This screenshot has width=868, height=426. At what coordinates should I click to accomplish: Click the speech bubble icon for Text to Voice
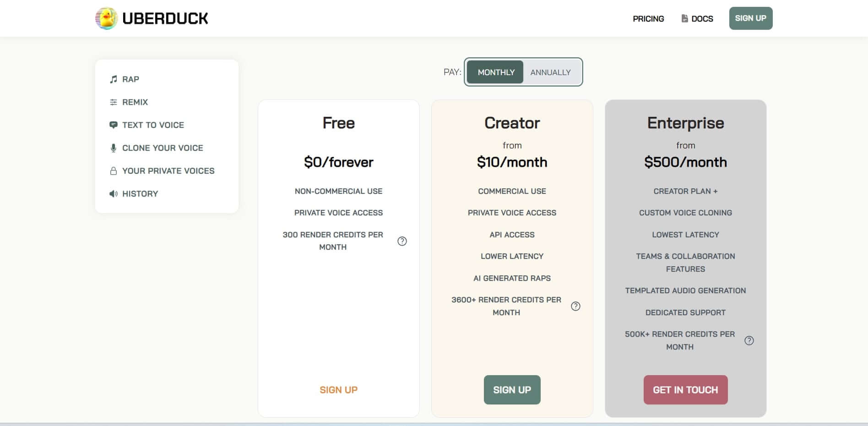114,125
